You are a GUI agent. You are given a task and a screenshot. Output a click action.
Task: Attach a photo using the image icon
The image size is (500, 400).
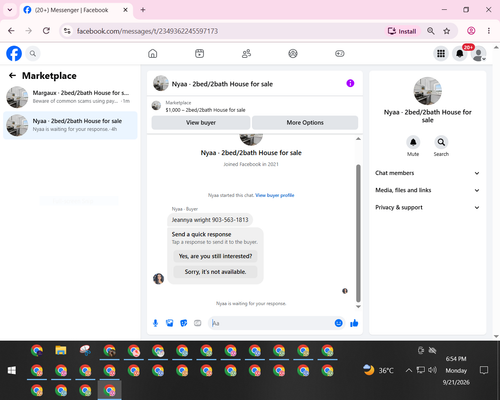click(x=170, y=323)
